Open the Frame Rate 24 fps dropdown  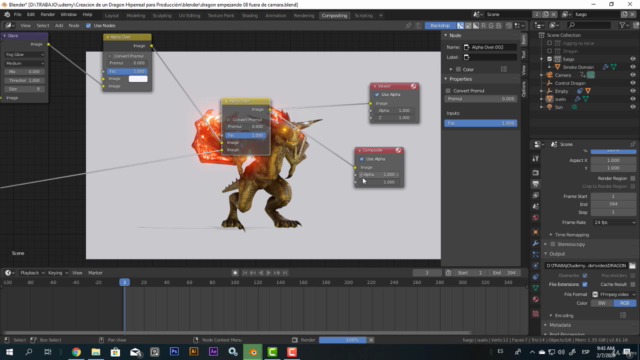[613, 222]
